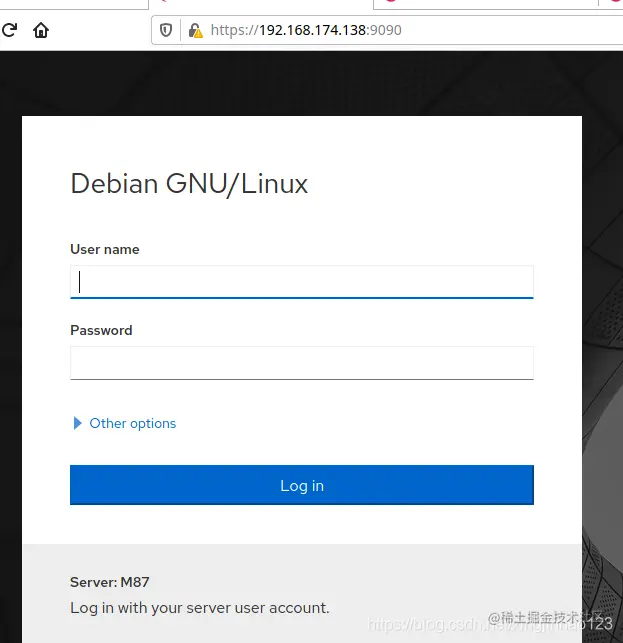Submit with the Log in button
This screenshot has height=643, width=623.
(302, 485)
